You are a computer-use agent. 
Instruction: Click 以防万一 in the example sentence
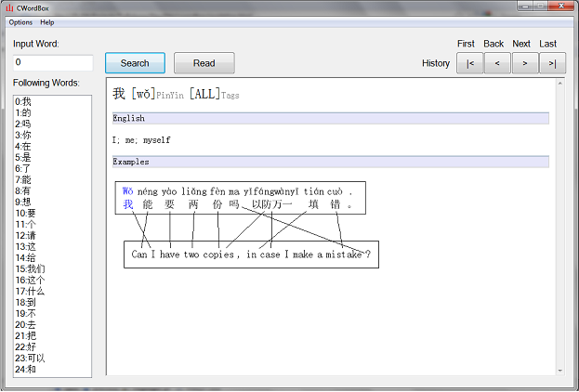(x=271, y=204)
